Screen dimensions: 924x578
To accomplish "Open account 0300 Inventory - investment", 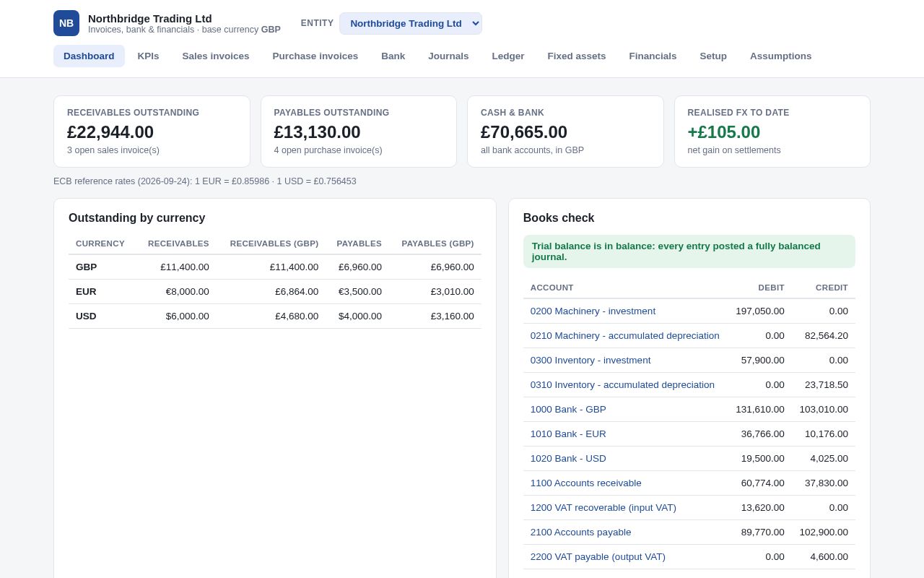I will tap(590, 361).
